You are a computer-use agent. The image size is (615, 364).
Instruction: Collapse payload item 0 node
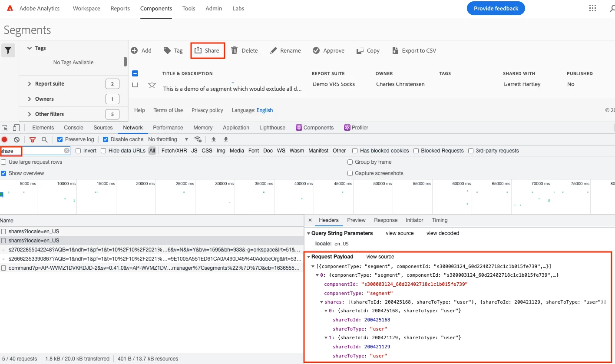(x=317, y=275)
